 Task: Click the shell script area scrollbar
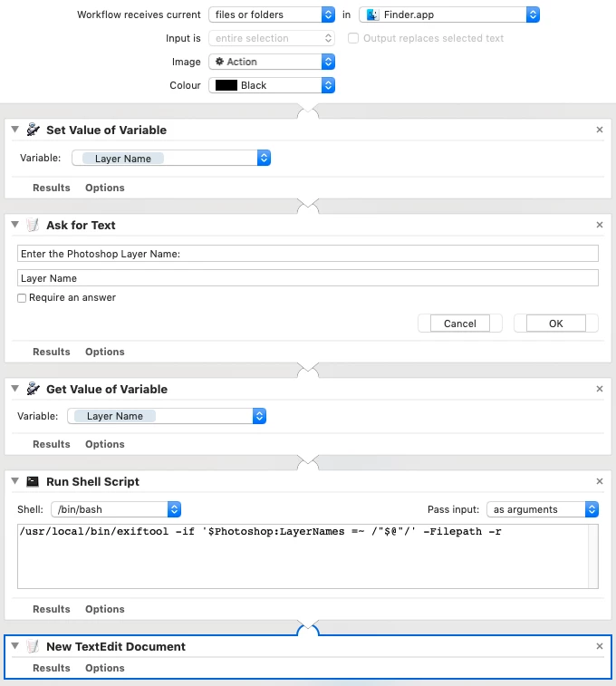click(593, 556)
